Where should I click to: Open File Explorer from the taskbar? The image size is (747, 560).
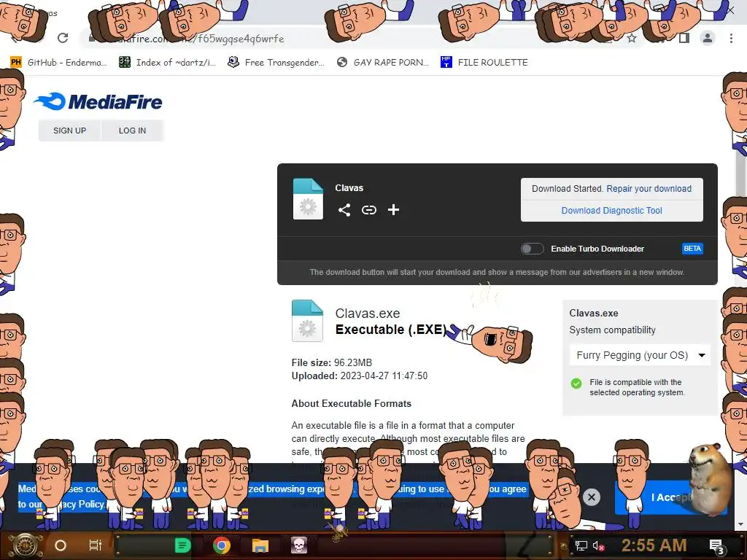point(260,545)
